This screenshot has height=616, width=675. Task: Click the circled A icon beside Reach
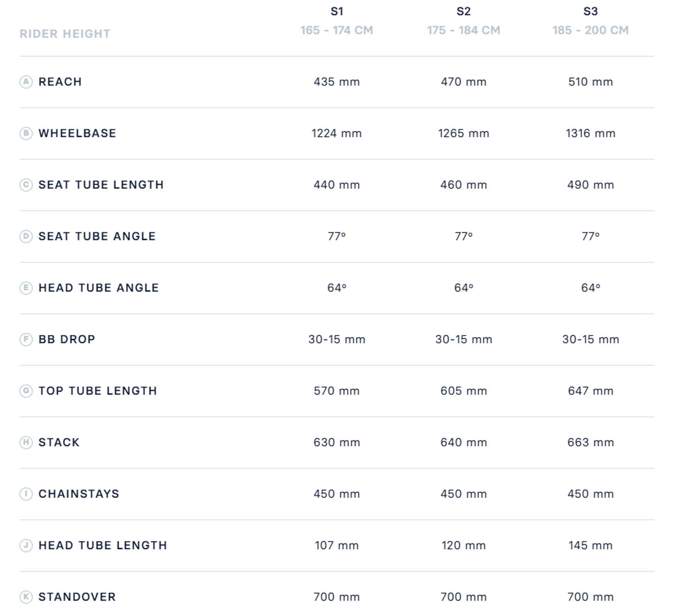26,82
